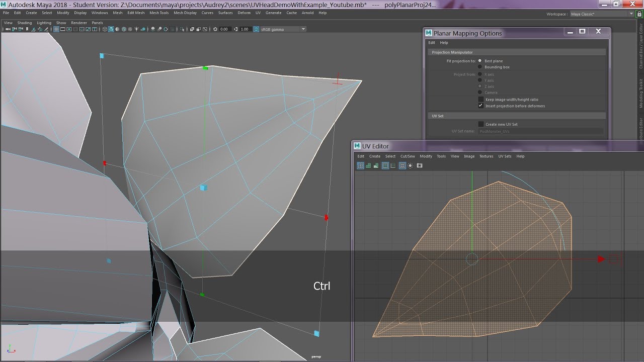This screenshot has height=362, width=644.
Task: Toggle isolate select icon in viewport toolbar
Action: 182,29
